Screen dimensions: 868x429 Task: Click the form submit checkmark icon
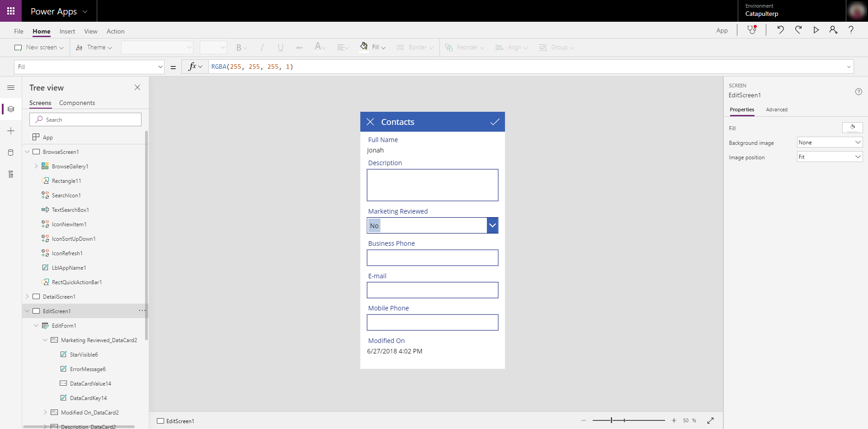click(495, 122)
